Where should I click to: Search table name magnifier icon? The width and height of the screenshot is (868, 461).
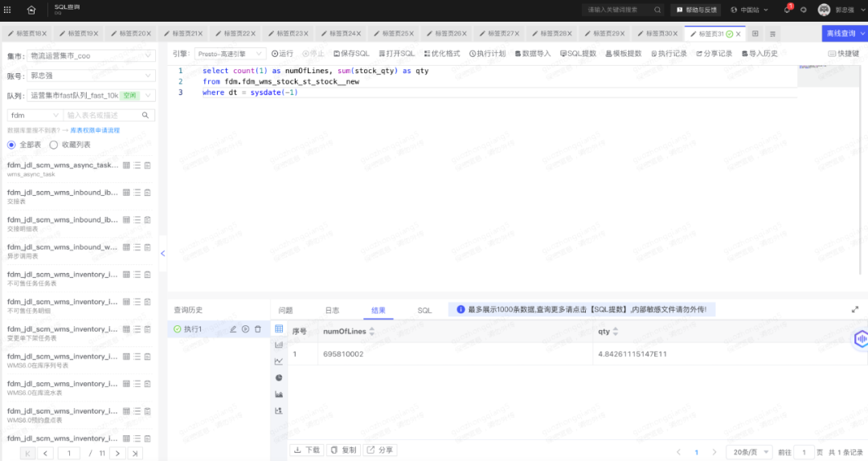[145, 115]
